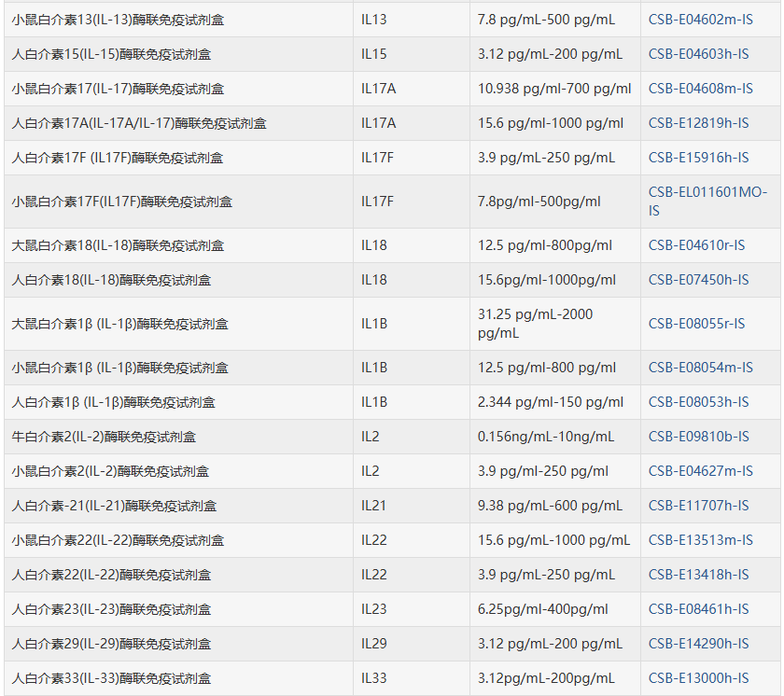Click range 31.25 pg/mL-2000 pg/mL
784x696 pixels.
(x=535, y=324)
